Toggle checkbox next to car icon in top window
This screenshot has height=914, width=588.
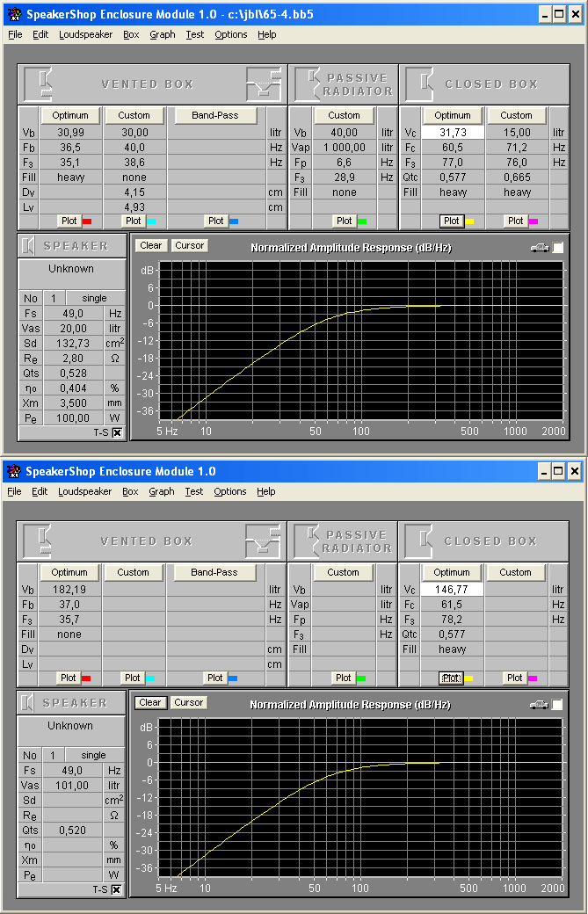558,248
